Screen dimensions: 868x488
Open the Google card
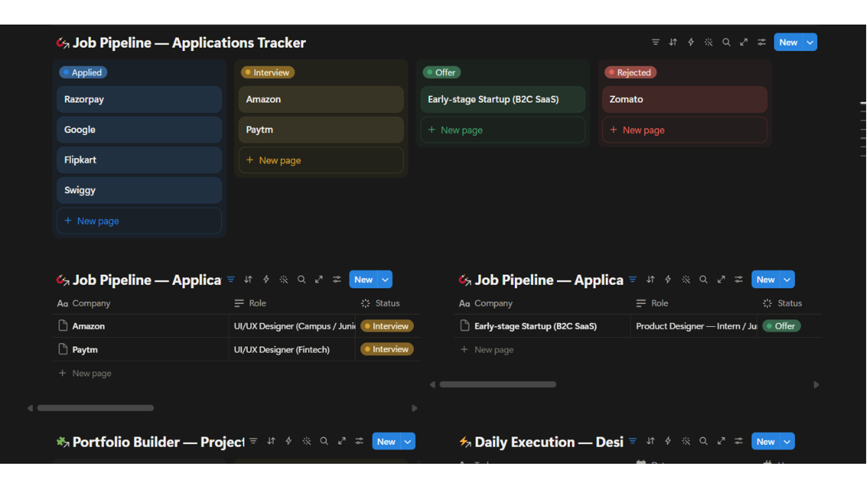pos(139,130)
